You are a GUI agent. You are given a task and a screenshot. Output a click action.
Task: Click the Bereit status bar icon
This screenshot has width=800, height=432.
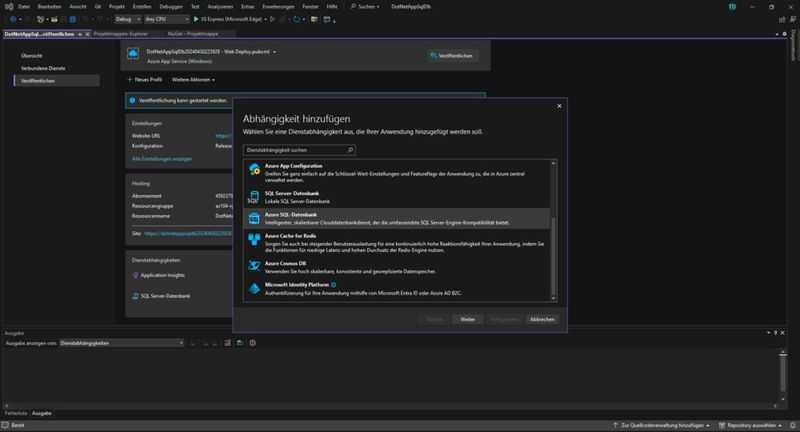(5, 425)
